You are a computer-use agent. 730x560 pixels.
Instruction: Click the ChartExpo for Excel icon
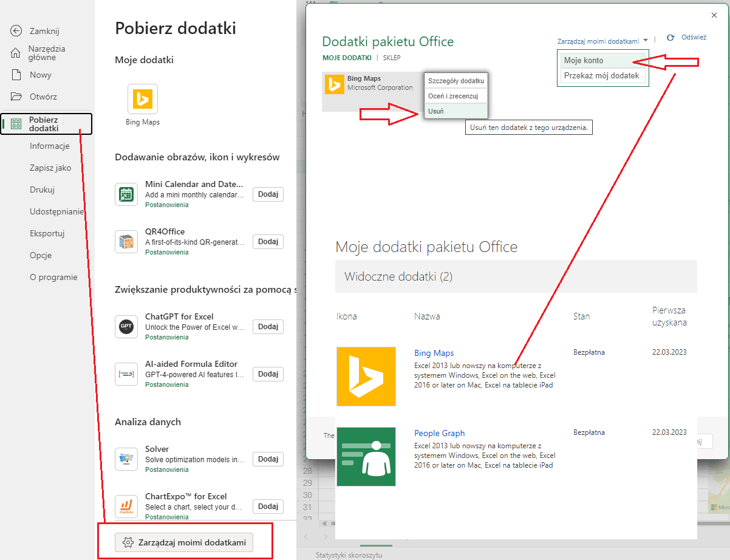tap(126, 507)
